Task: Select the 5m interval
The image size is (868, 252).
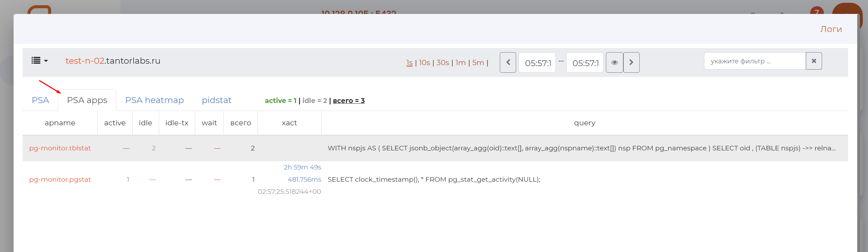Action: pyautogui.click(x=478, y=63)
